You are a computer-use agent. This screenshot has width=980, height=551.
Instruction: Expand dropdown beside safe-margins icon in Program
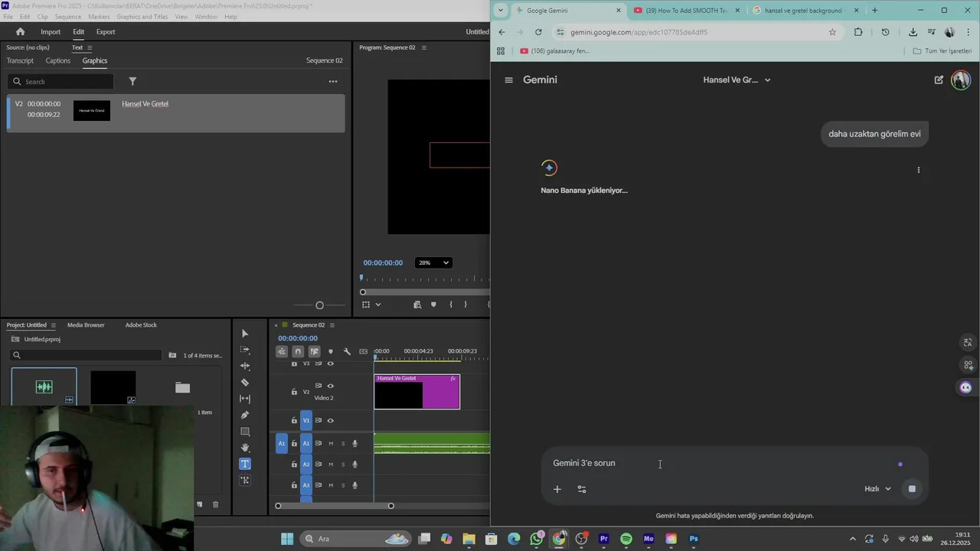pos(377,305)
